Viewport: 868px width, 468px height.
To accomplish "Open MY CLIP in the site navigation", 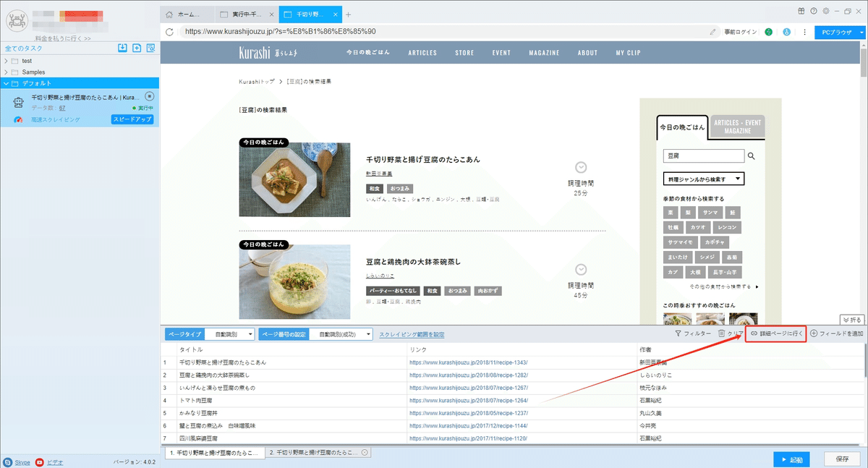I will [x=629, y=53].
